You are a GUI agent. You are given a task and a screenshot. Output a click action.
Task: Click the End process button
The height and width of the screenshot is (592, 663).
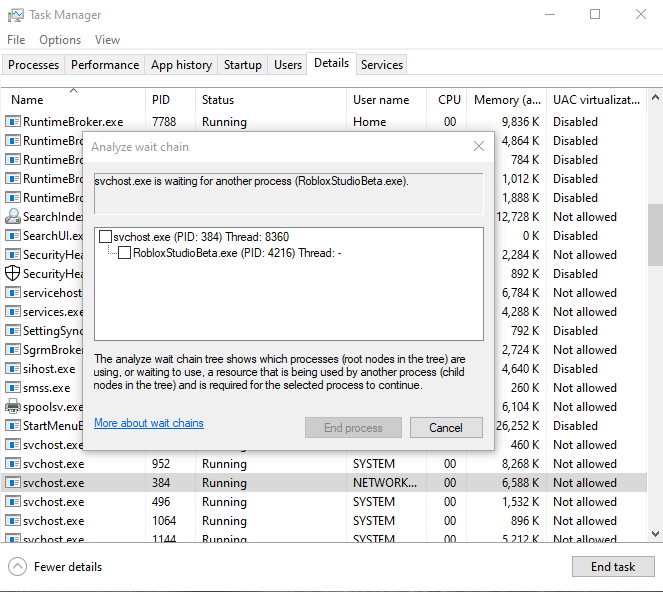click(x=353, y=428)
